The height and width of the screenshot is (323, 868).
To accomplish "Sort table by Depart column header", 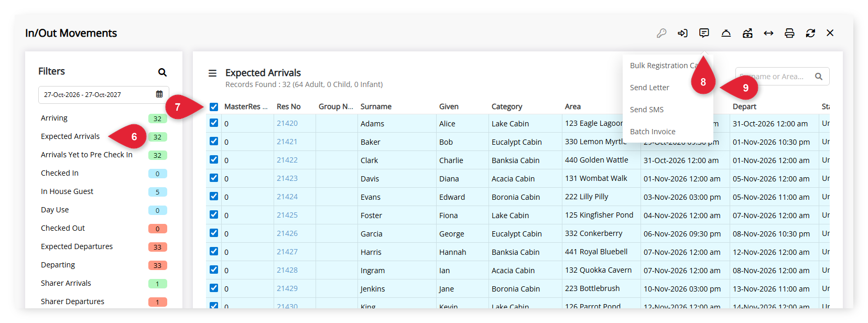I will pyautogui.click(x=744, y=106).
